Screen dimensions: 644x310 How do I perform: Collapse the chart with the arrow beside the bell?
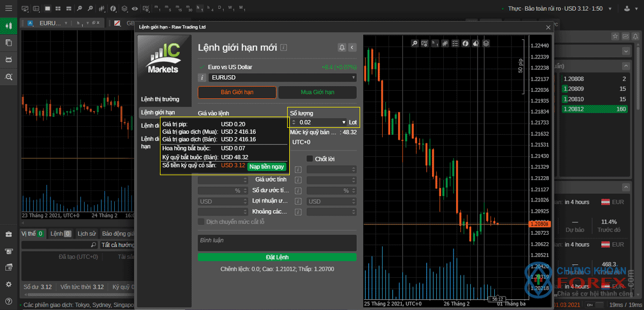point(352,48)
